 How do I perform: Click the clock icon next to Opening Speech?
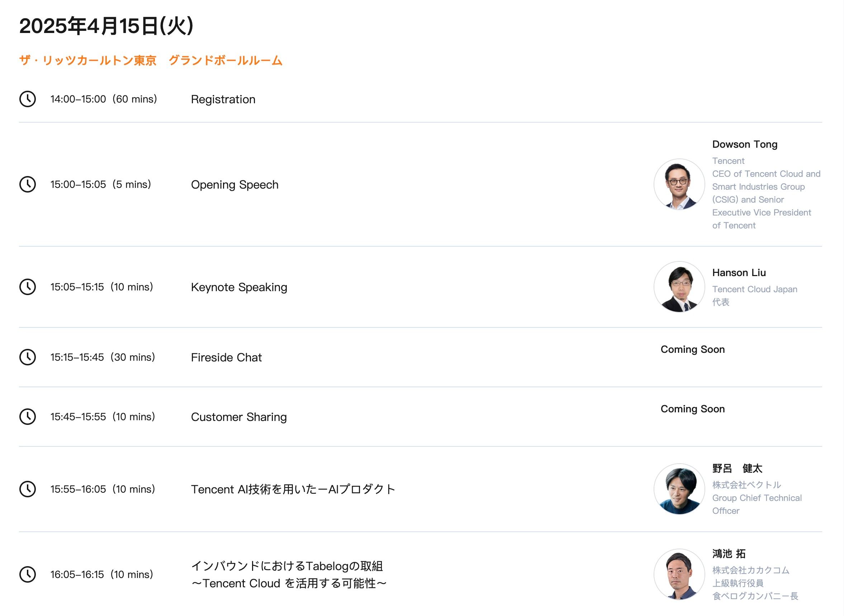point(28,184)
